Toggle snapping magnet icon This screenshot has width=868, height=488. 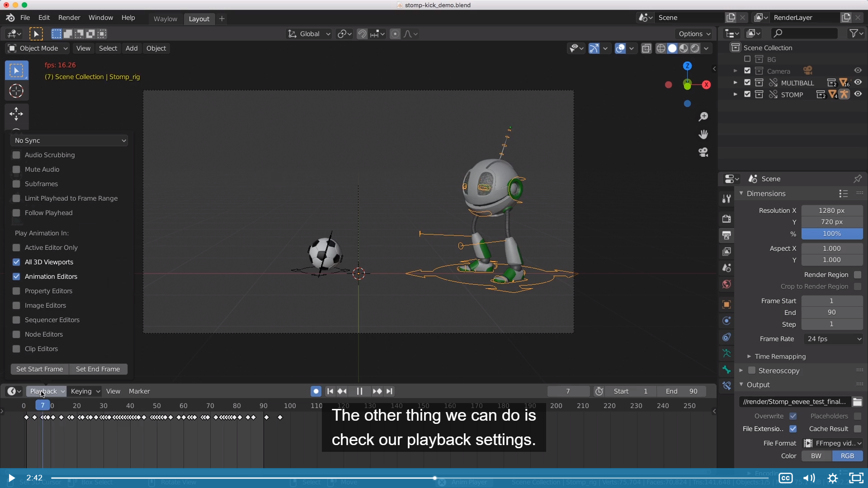[362, 34]
